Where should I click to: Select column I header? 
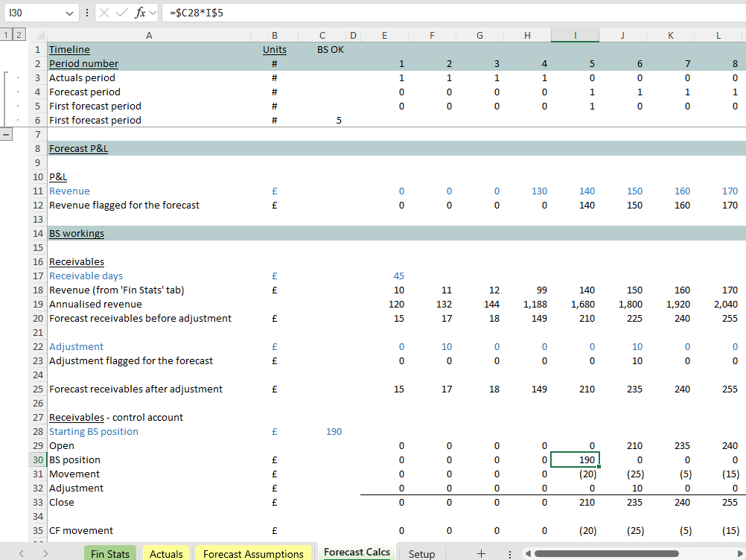(x=575, y=36)
